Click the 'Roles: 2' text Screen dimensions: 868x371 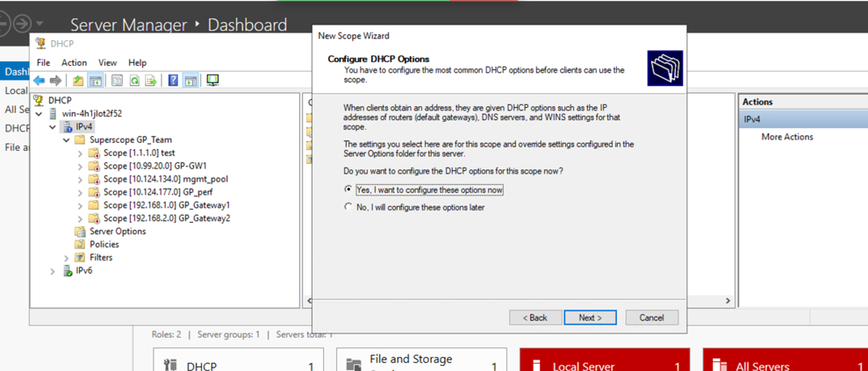click(x=166, y=334)
